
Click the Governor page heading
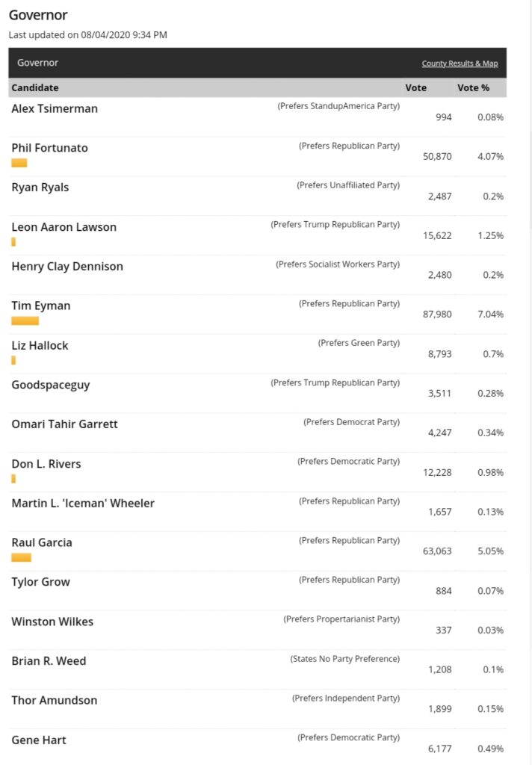[37, 15]
